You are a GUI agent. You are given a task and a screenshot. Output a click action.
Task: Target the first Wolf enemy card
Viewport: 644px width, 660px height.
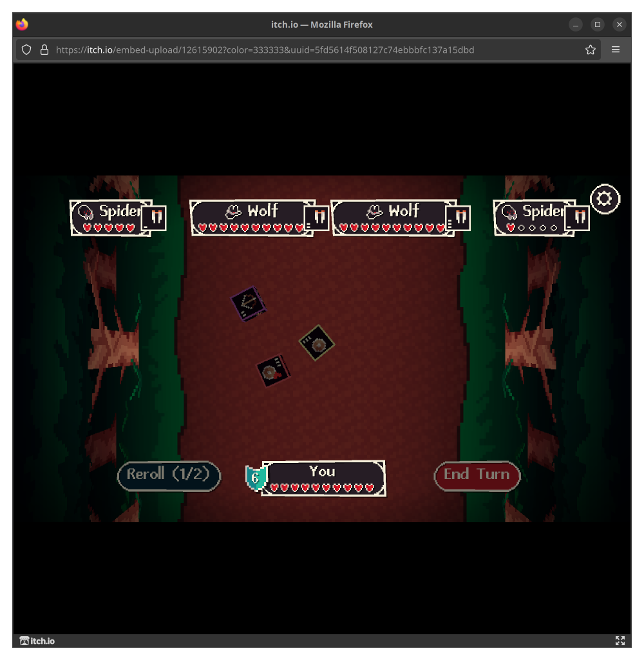tap(252, 218)
